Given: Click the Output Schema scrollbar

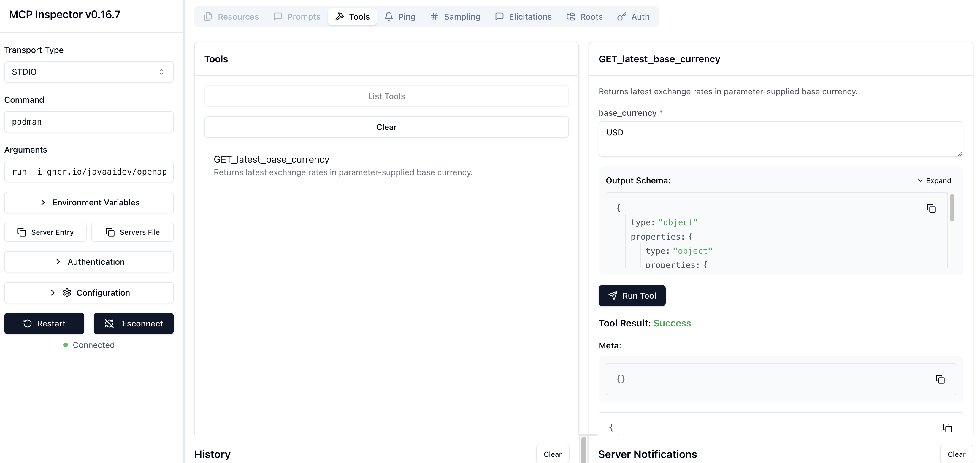Looking at the screenshot, I should point(952,208).
